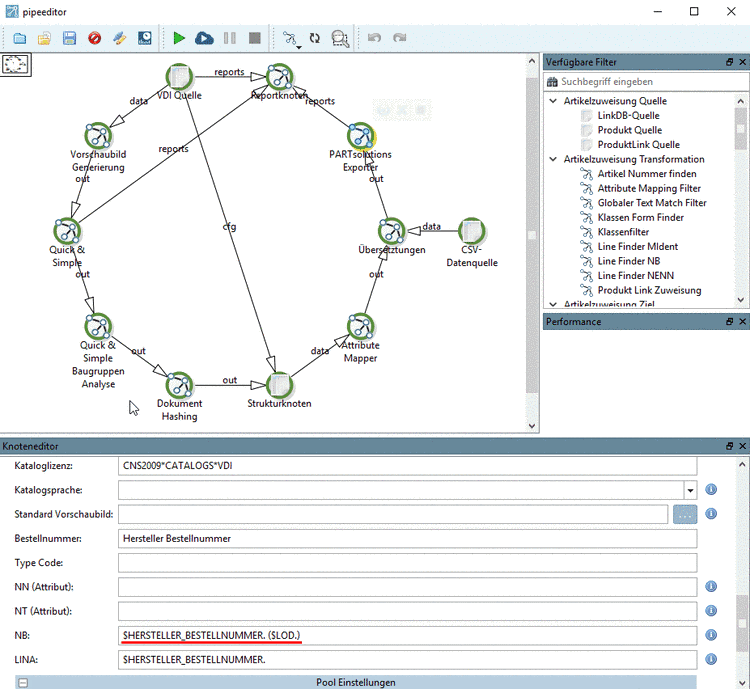Select the VDI Quelle node
This screenshot has width=750, height=689.
tap(179, 77)
